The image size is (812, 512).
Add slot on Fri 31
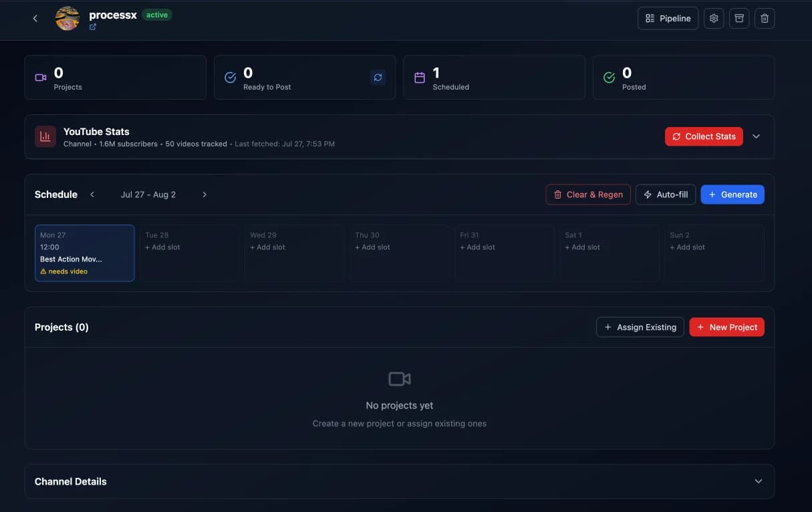pos(477,247)
